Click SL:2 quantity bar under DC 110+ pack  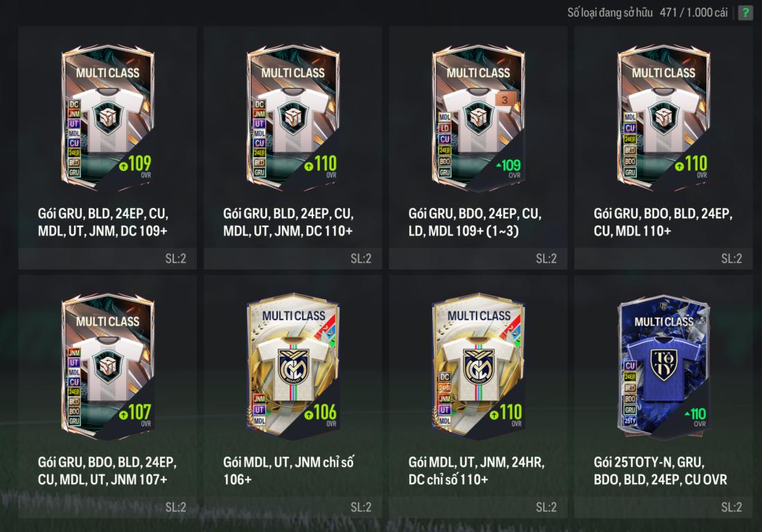click(x=293, y=258)
